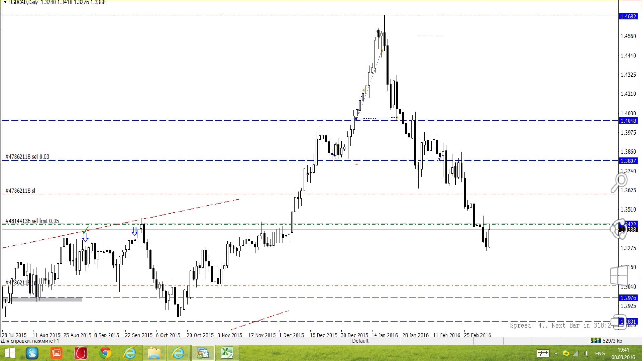Click the USDCAD,Daily chart title text
644x361 pixels.
click(23, 2)
